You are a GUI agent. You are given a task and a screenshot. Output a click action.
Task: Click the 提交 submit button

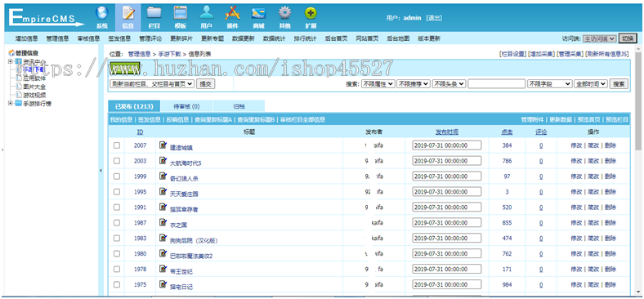(205, 84)
